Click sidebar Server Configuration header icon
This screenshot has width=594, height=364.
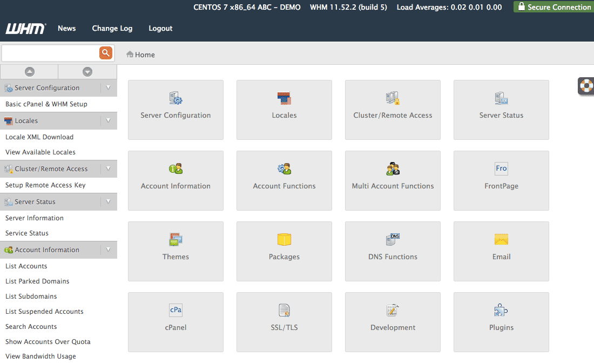coord(8,88)
